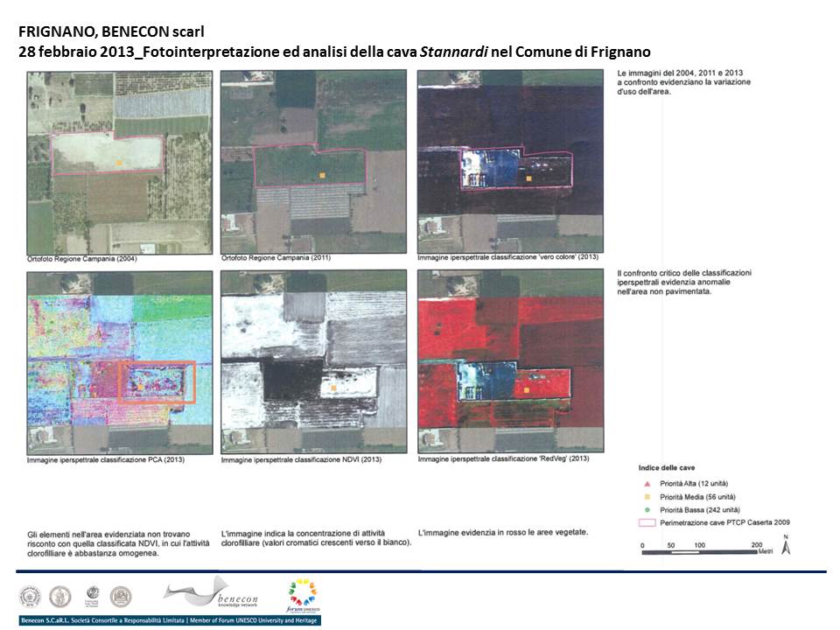The width and height of the screenshot is (840, 630).
Task: Click paragraph 'Il confronto critico delle classificazioni'
Action: (x=684, y=283)
